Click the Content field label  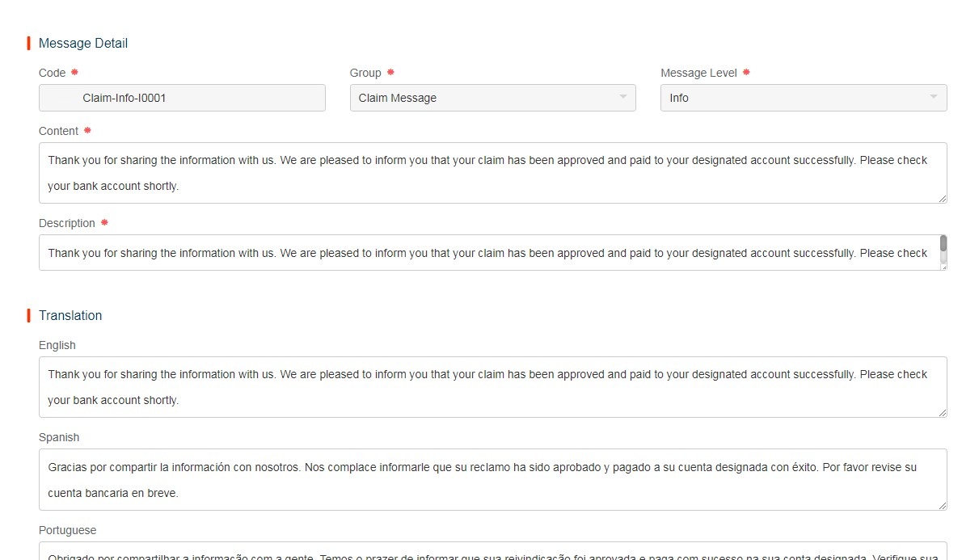pos(58,131)
